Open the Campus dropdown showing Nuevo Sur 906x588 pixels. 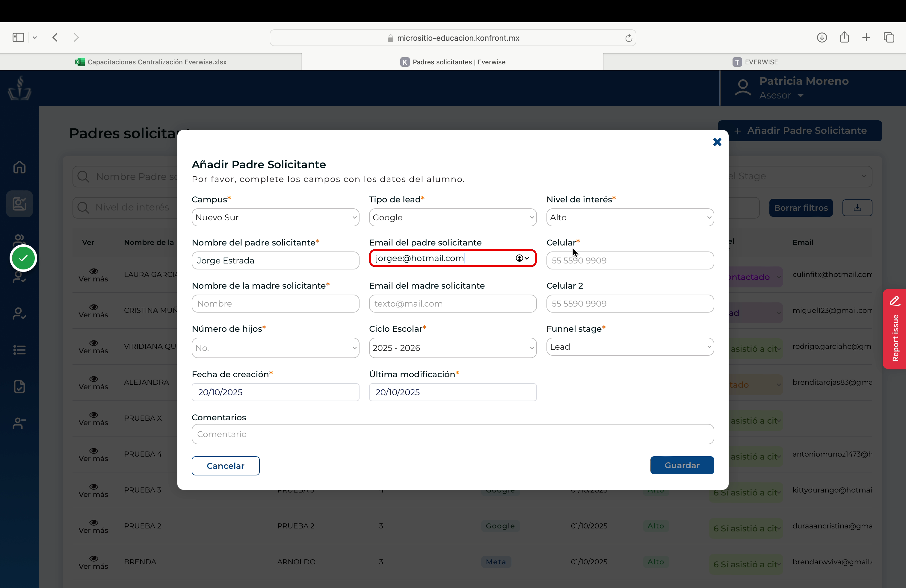click(x=275, y=218)
